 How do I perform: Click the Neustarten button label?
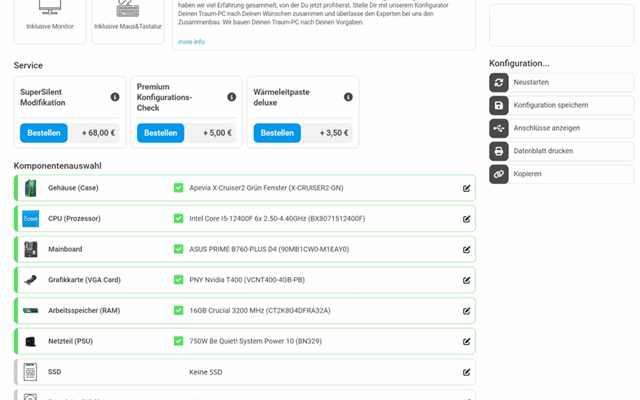(x=531, y=82)
